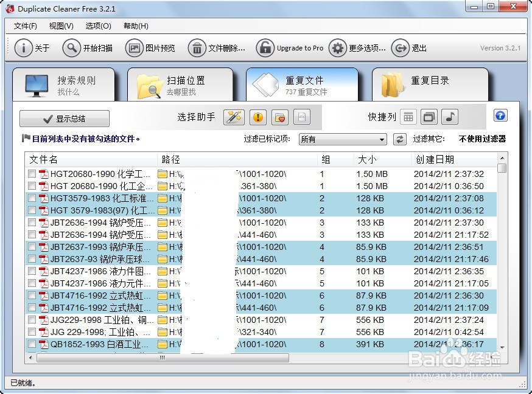Click the exit (退出) arrow icon
Screen dimensions: 532x394
tap(401, 48)
